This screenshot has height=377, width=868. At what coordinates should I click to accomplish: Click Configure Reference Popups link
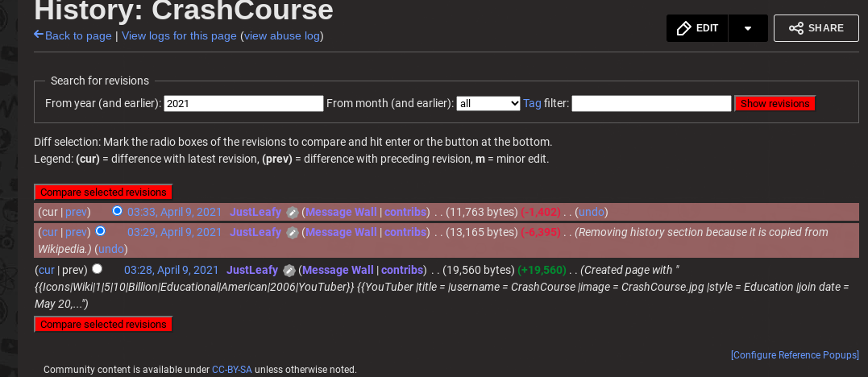795,355
